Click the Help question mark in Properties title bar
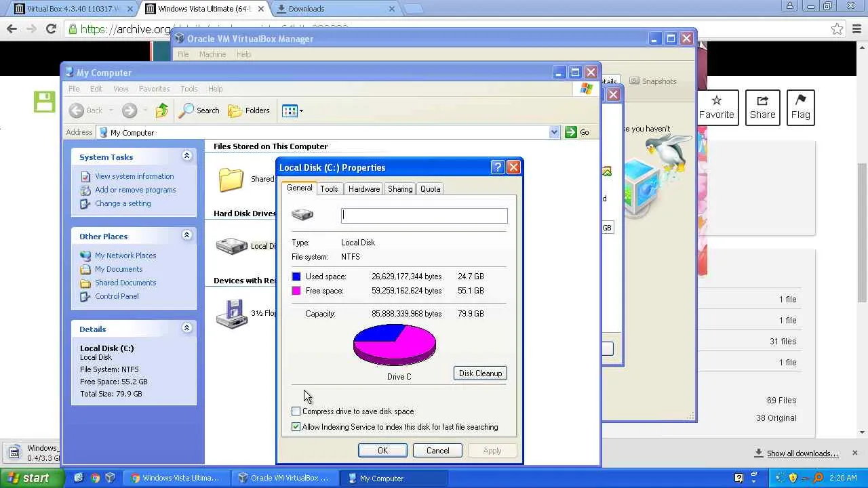 (497, 167)
